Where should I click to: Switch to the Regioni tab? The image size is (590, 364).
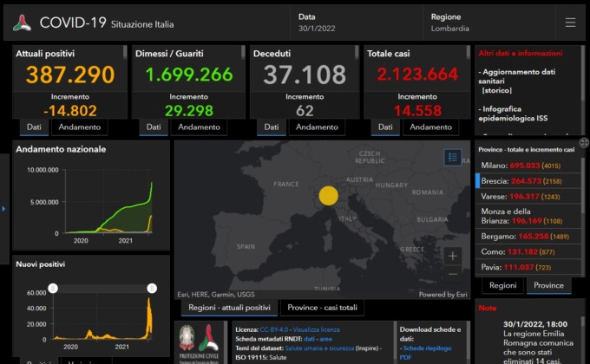pyautogui.click(x=502, y=285)
